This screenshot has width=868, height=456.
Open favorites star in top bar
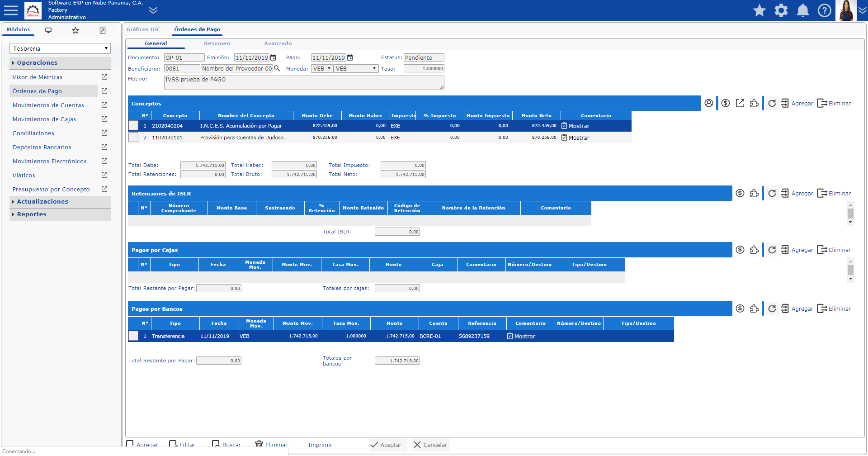coord(759,10)
